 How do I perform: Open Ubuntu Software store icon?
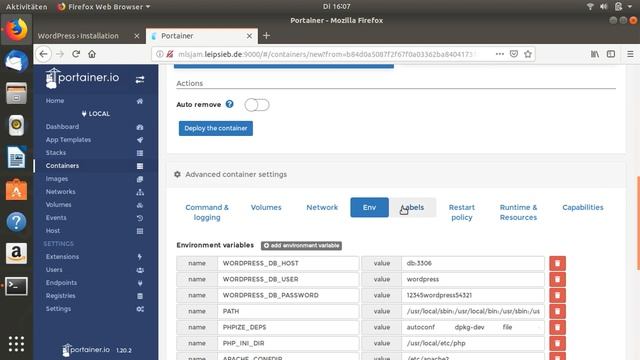click(16, 189)
